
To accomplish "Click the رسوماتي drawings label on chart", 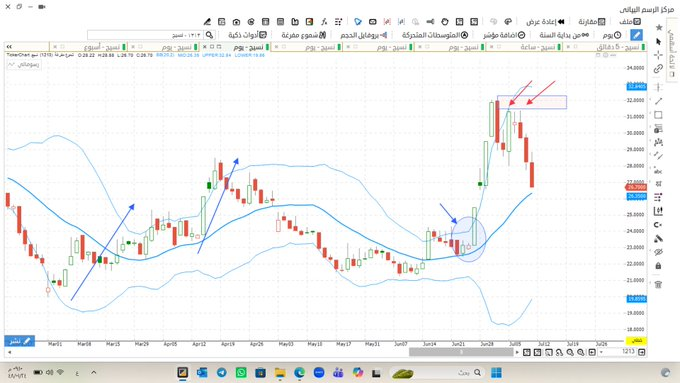I will (x=24, y=65).
